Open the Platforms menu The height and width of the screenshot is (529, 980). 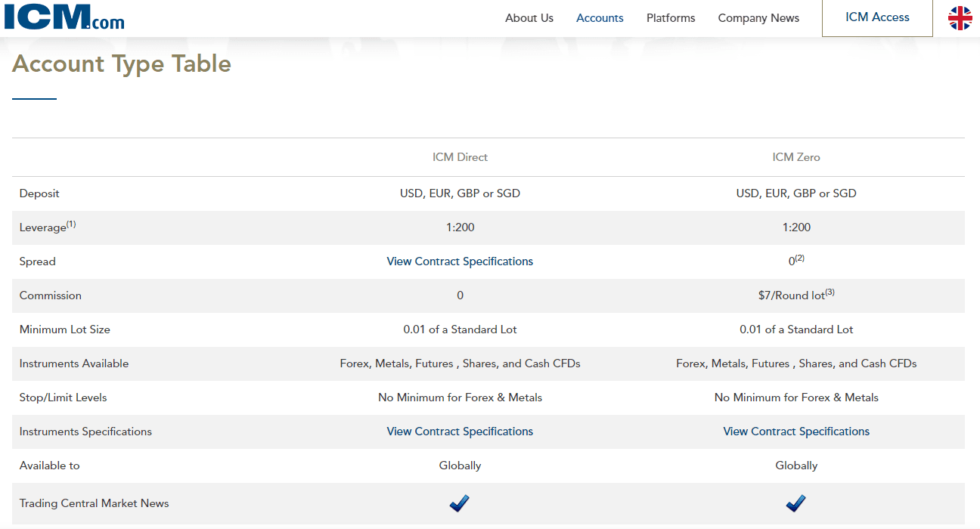[671, 18]
